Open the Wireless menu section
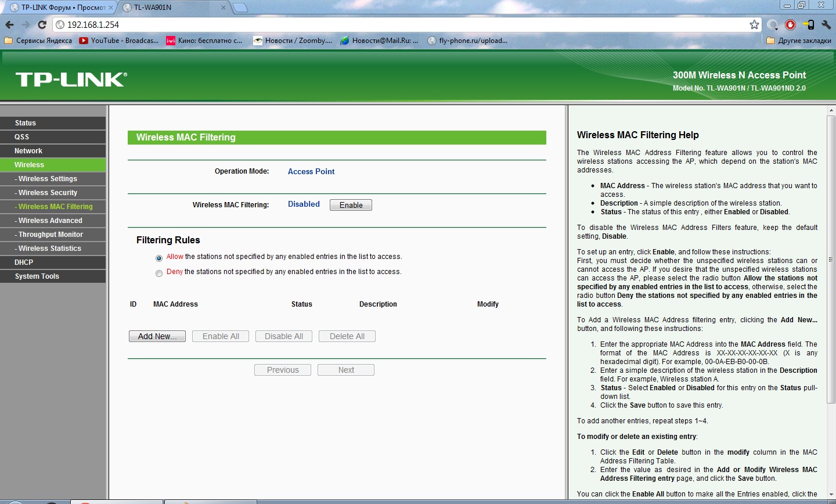Image resolution: width=836 pixels, height=504 pixels. (x=53, y=165)
